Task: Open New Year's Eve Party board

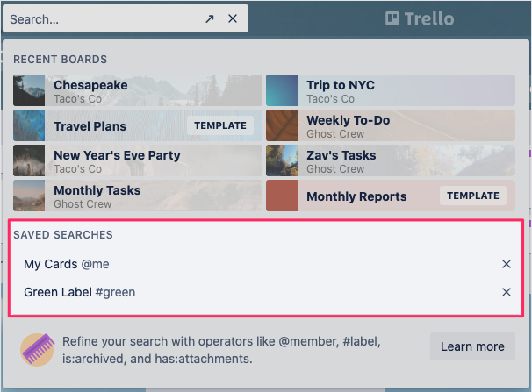Action: coord(138,160)
